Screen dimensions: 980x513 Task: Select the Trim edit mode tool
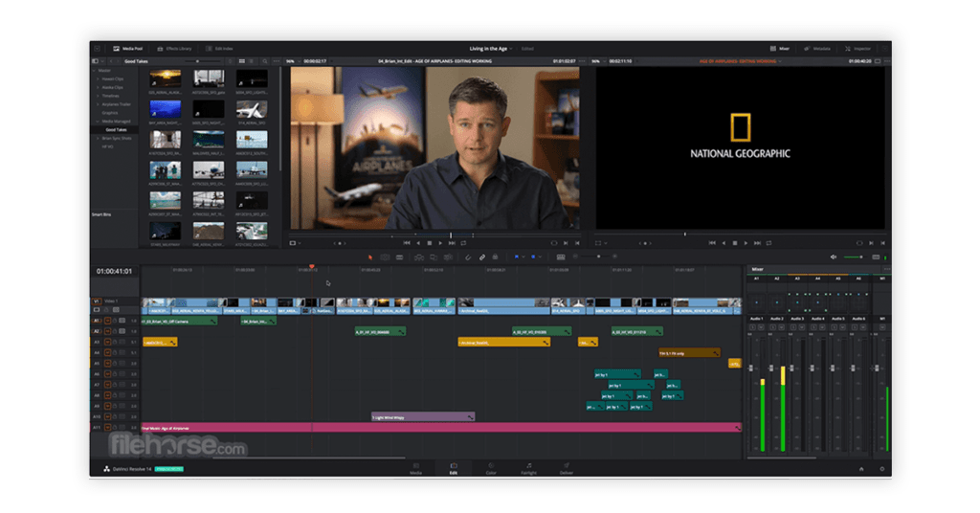pos(385,257)
